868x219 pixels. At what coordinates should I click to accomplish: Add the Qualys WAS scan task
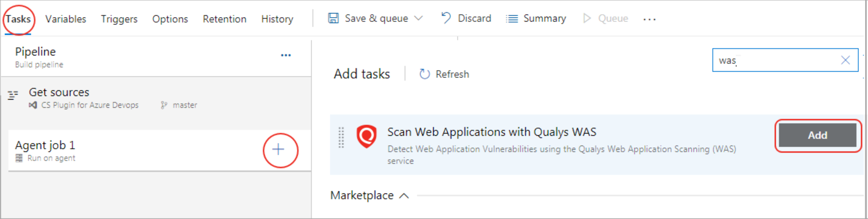(x=817, y=135)
